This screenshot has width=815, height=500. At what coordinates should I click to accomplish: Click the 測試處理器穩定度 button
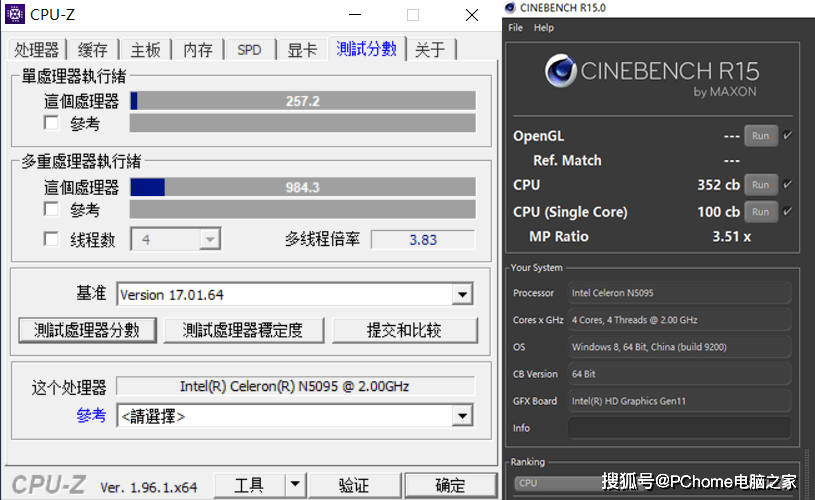[x=243, y=330]
